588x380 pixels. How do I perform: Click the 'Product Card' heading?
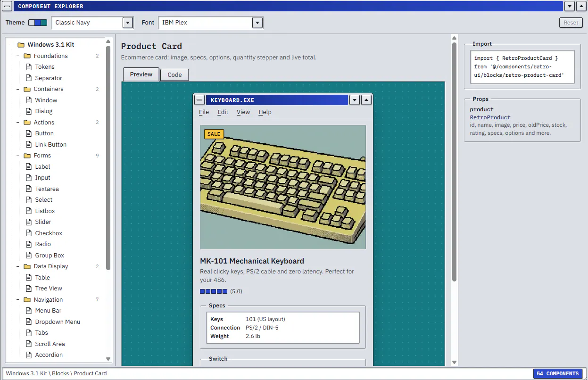pyautogui.click(x=151, y=46)
